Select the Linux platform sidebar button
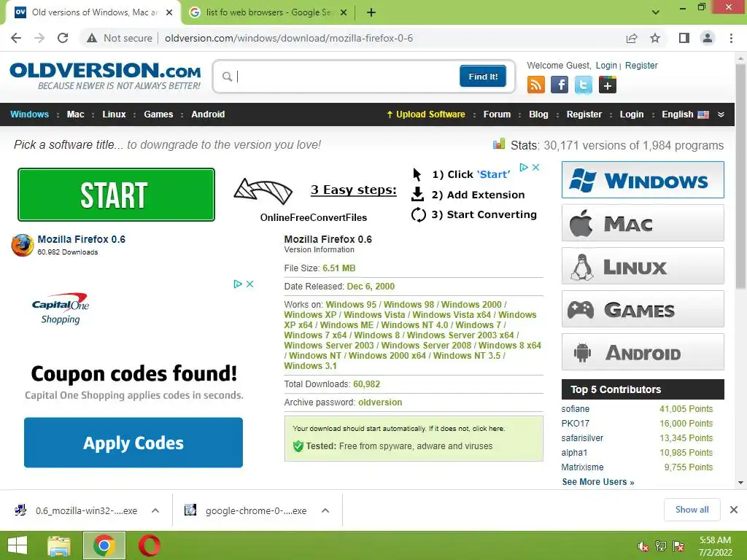Viewport: 747px width, 560px height. tap(643, 265)
